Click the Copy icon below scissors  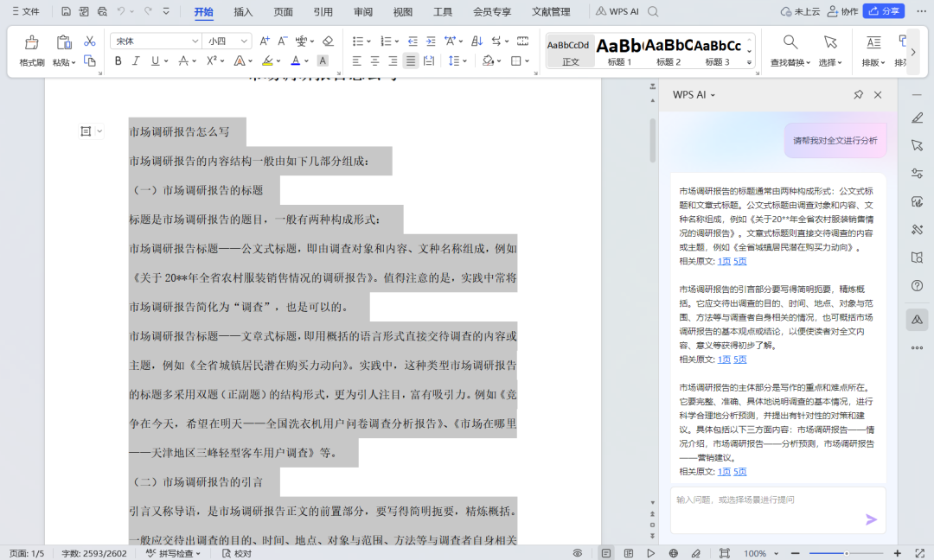click(x=89, y=60)
